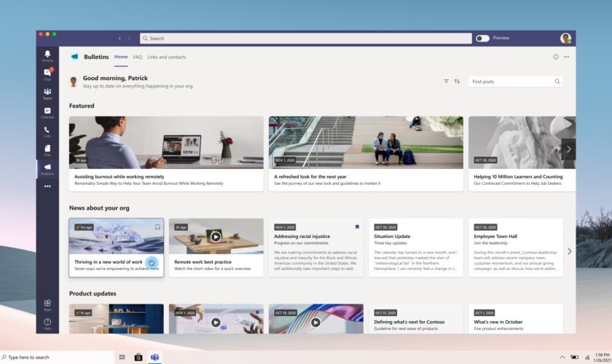Open Teams in the left sidebar
Viewport: 612px width, 364px height.
pos(47,94)
